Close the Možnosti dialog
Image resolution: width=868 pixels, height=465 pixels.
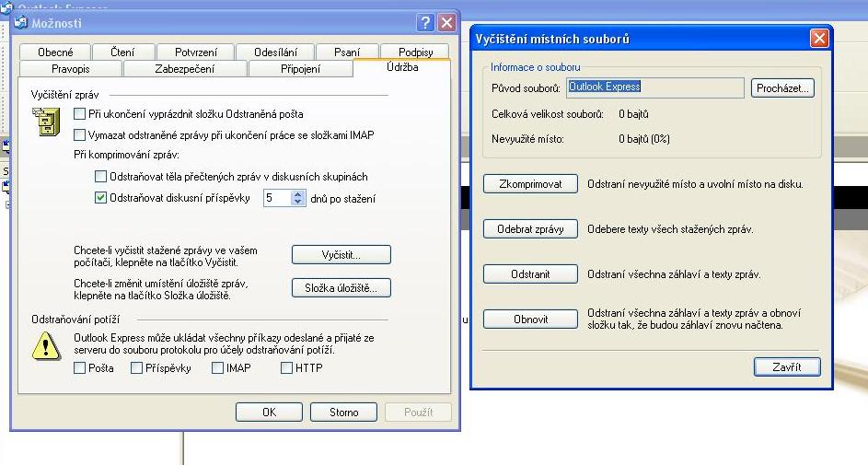coord(446,23)
